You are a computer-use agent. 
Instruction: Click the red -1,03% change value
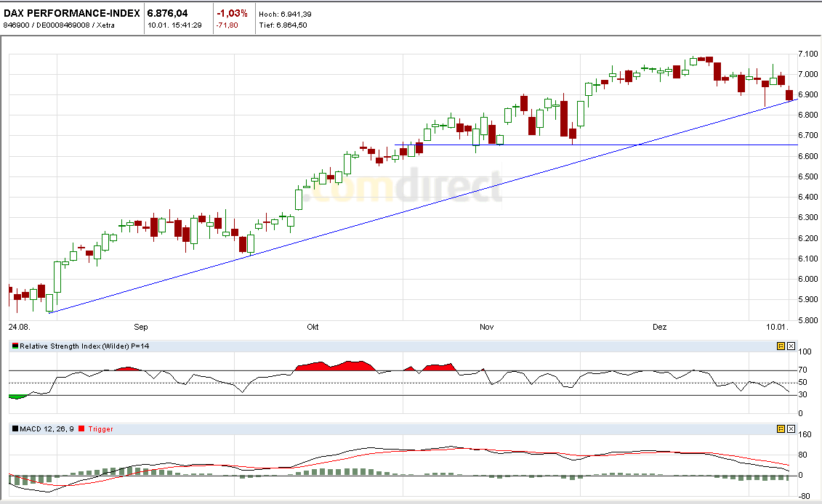coord(233,12)
